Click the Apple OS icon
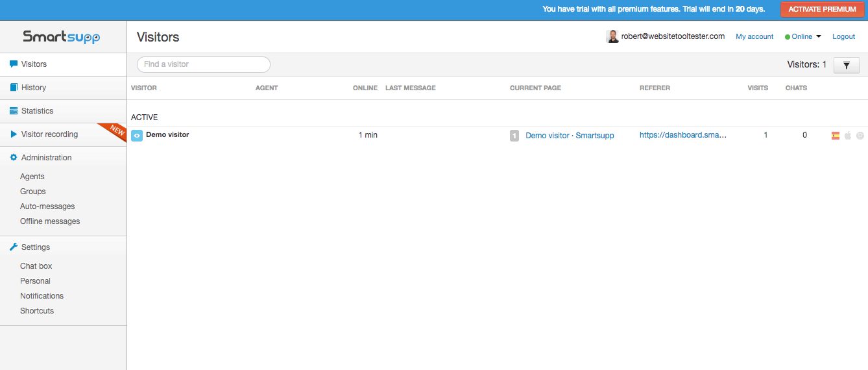The width and height of the screenshot is (868, 370). pyautogui.click(x=847, y=136)
